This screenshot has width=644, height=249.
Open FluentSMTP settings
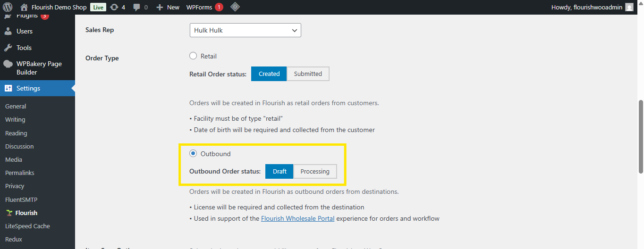(x=21, y=199)
